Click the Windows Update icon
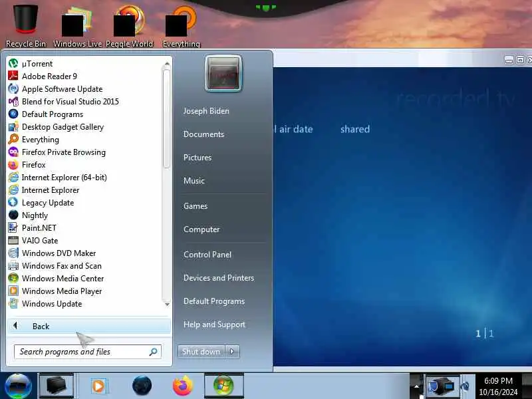Screen dimensions: 532x399 click(13, 304)
